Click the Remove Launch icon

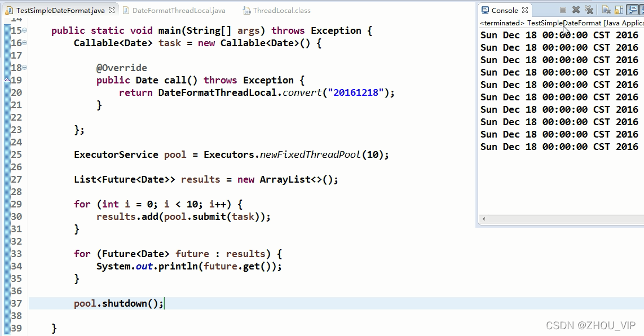(576, 10)
